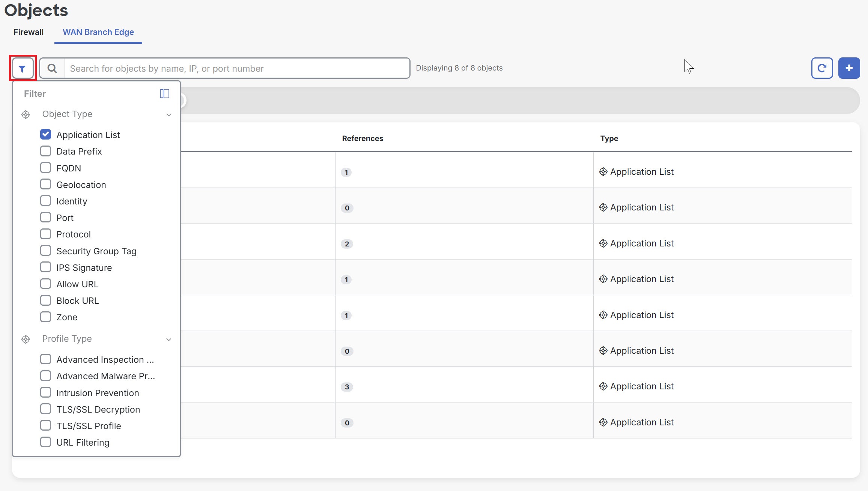Click the Application List type icon in first row
Viewport: 868px width, 491px height.
click(603, 171)
